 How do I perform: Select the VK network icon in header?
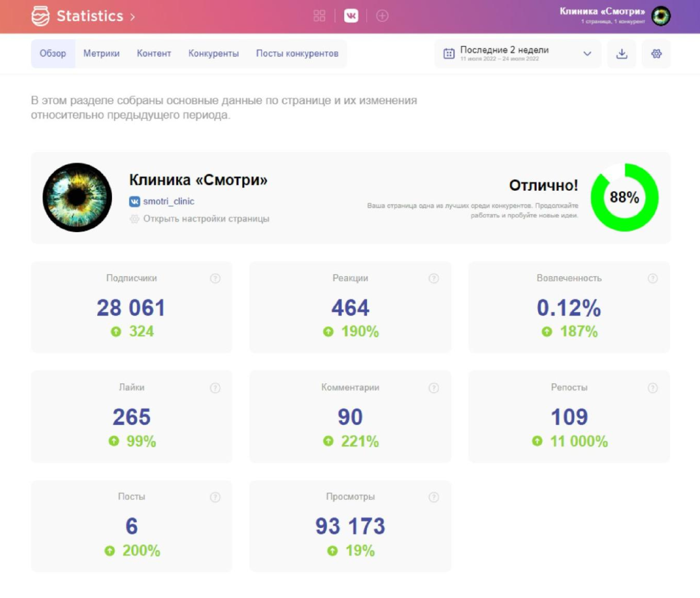coord(351,16)
